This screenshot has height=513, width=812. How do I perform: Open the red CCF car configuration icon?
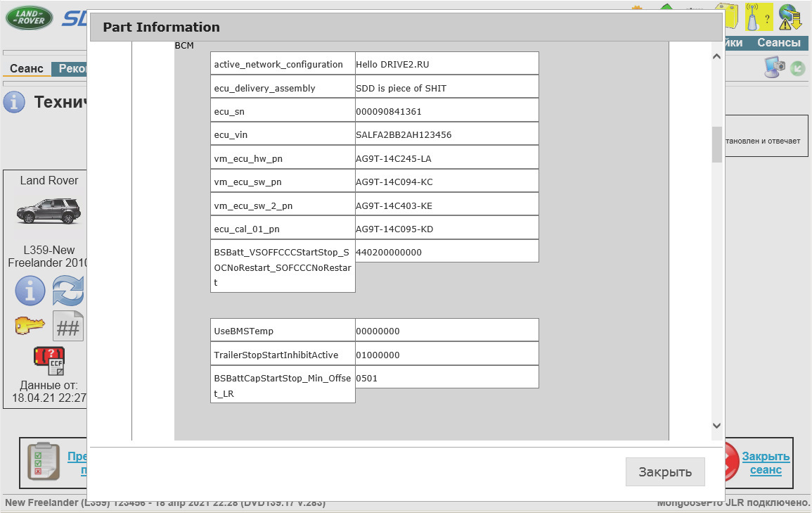click(49, 361)
